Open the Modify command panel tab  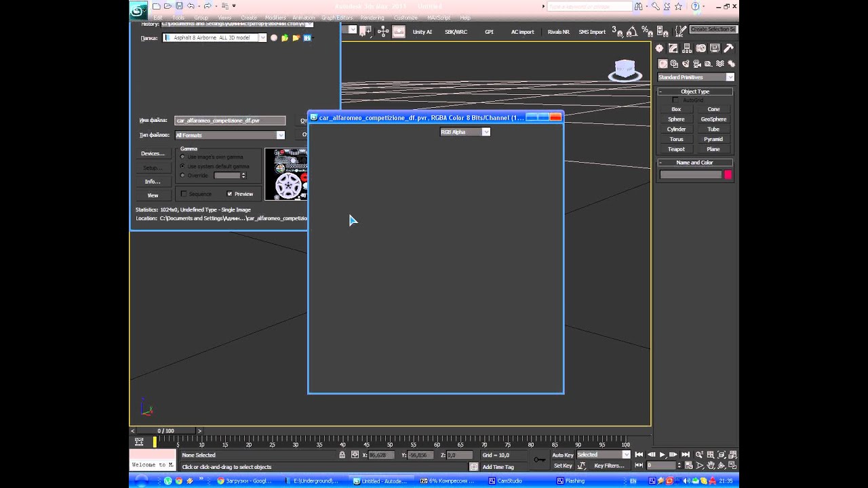point(673,48)
